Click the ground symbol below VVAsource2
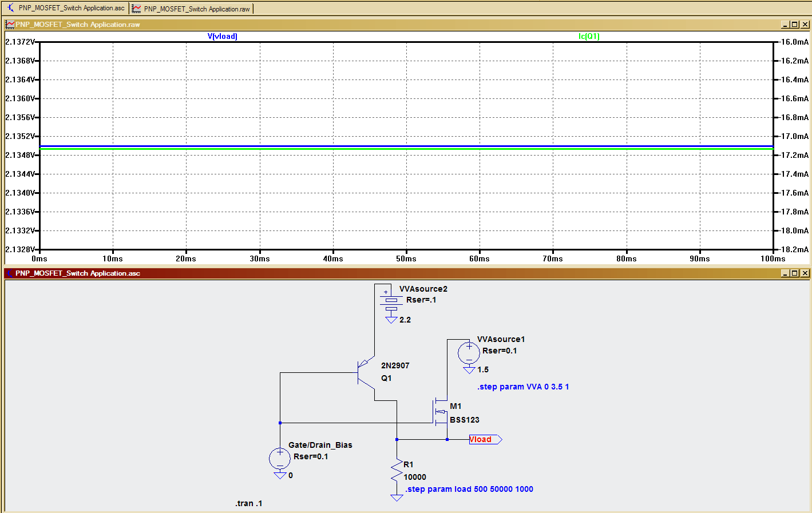The width and height of the screenshot is (812, 513). coord(391,320)
